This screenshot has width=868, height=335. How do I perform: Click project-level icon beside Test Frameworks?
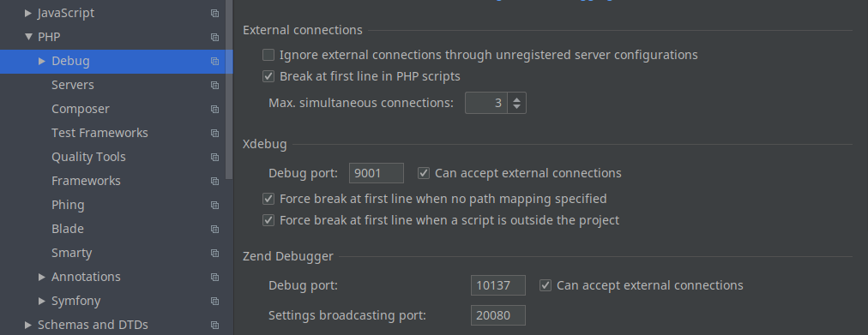pyautogui.click(x=214, y=133)
